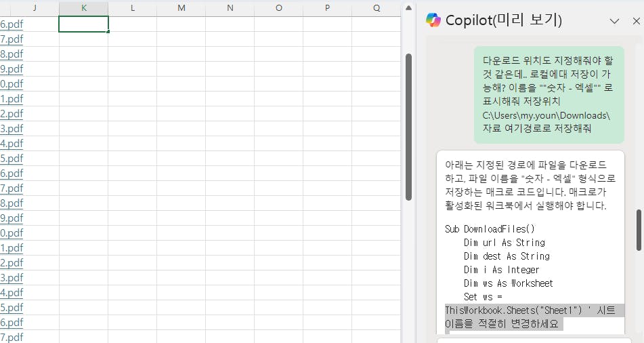Close the Copilot preview pane
Image resolution: width=644 pixels, height=343 pixels.
636,21
